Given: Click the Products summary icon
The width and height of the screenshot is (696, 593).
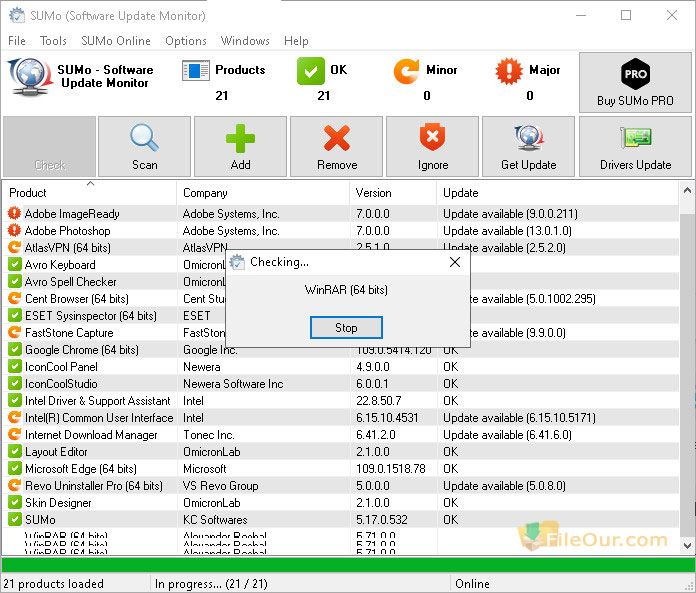Looking at the screenshot, I should click(196, 71).
